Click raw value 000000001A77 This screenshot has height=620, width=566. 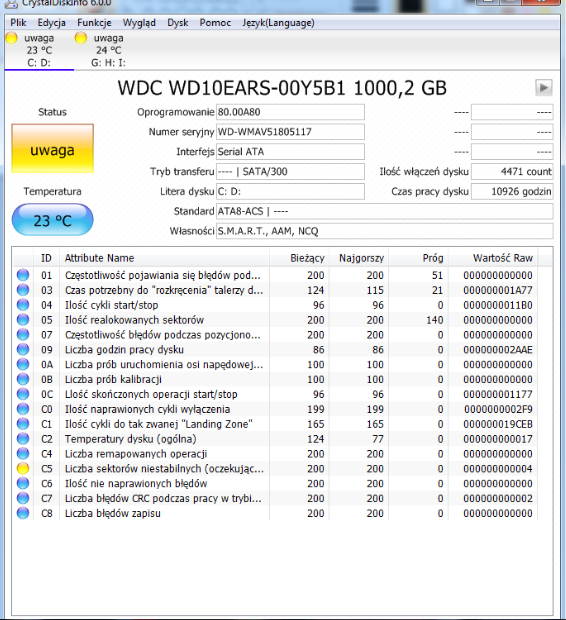point(498,290)
